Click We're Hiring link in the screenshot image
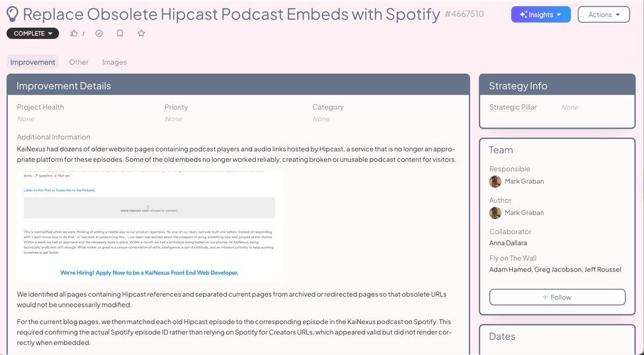644x355 pixels. click(x=149, y=272)
